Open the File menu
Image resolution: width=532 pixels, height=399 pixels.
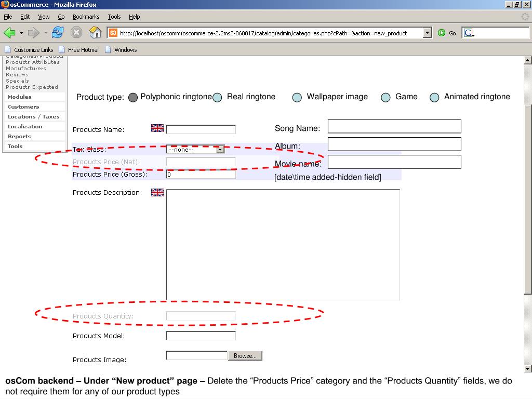[x=8, y=17]
